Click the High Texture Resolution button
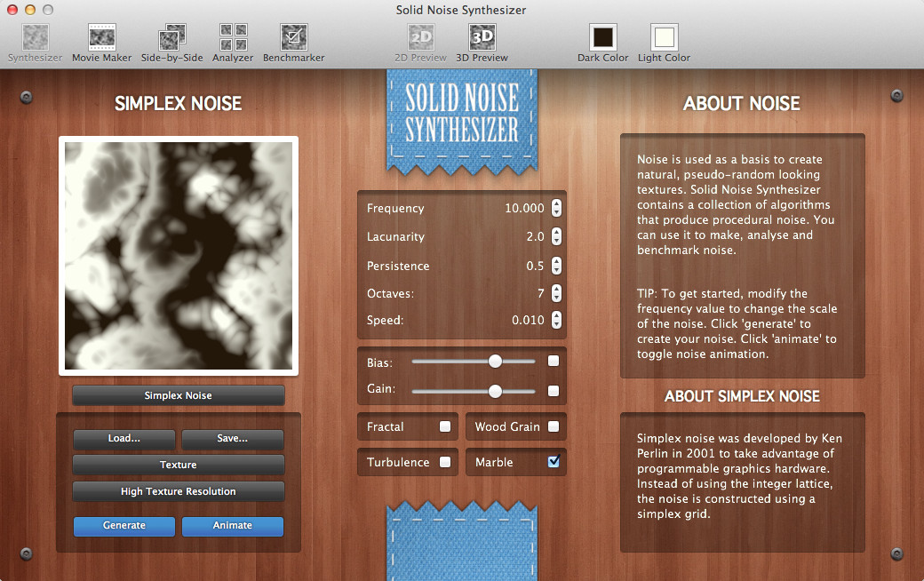Viewport: 924px width, 581px height. tap(178, 491)
